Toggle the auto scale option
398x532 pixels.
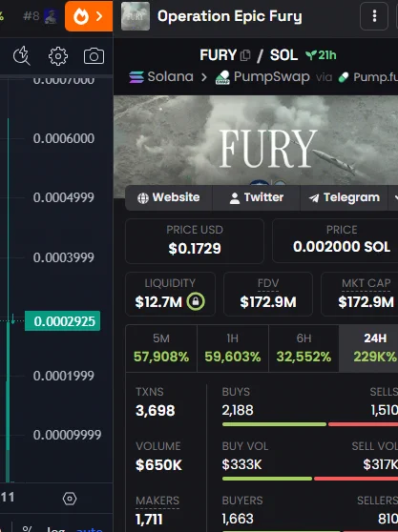[x=90, y=529]
